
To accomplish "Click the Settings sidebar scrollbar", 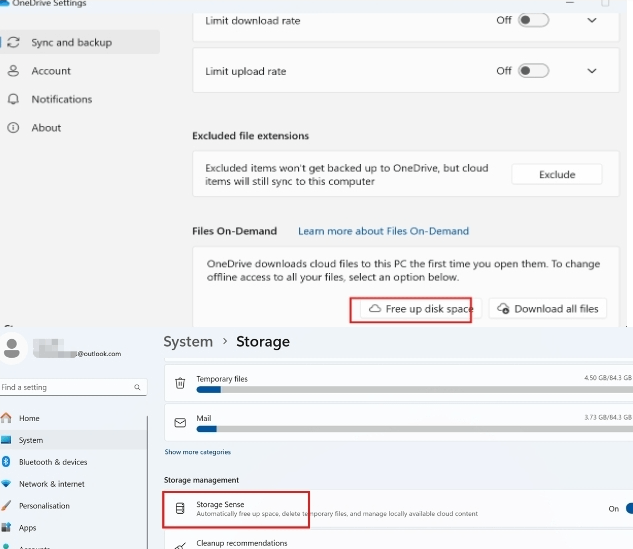I will (x=147, y=482).
